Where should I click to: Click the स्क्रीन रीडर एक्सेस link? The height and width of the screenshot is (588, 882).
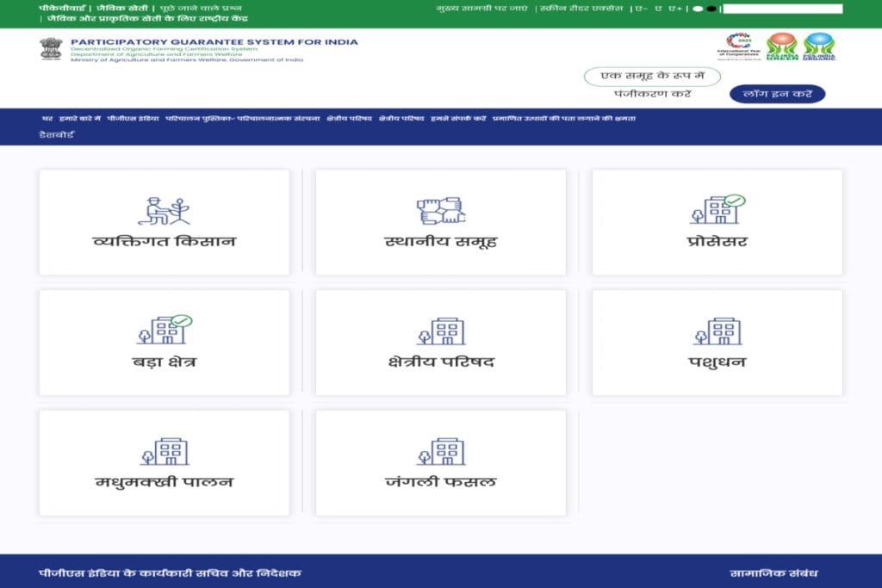pyautogui.click(x=581, y=9)
